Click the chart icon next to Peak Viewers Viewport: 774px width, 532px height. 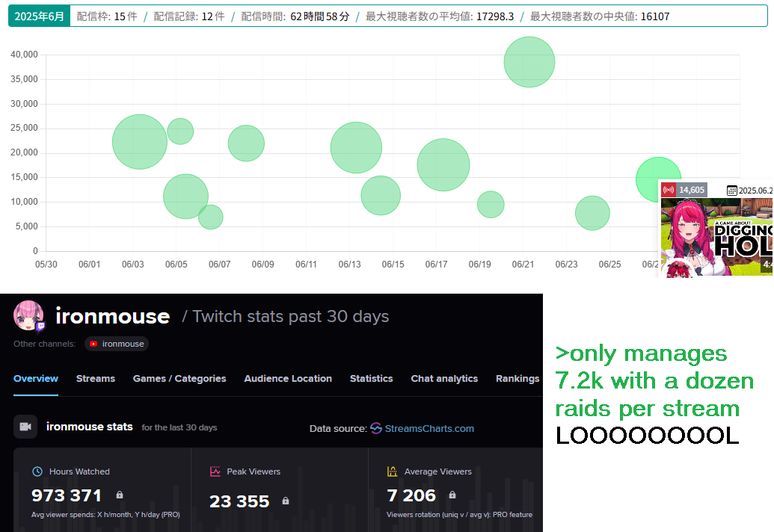pos(215,471)
